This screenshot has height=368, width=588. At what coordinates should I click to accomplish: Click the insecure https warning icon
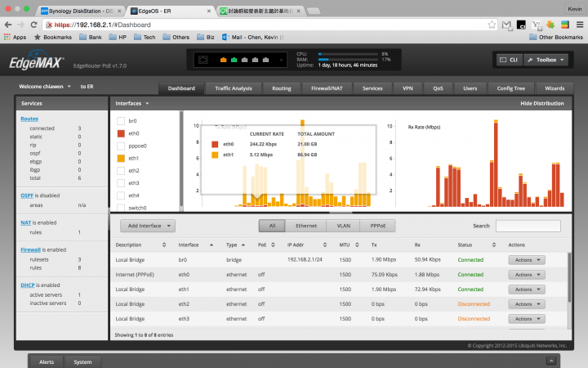point(49,25)
